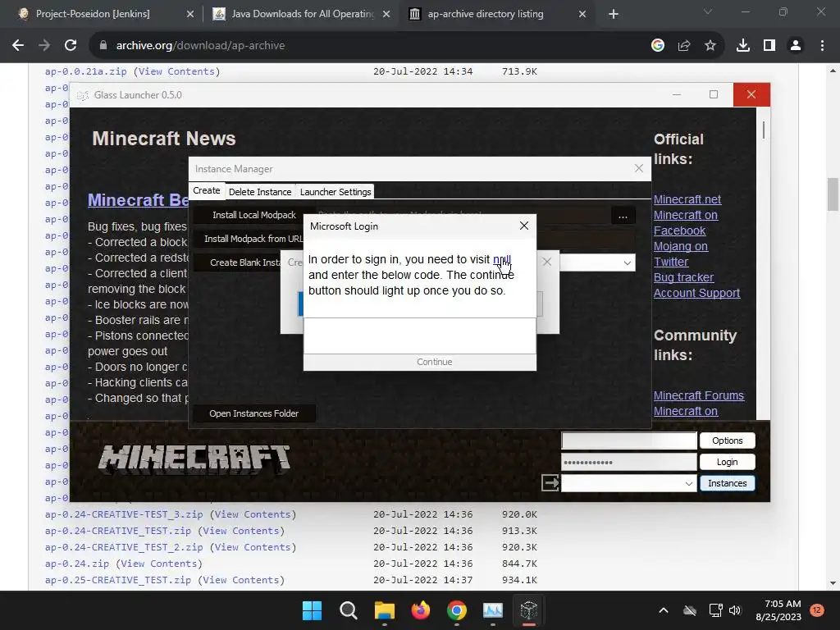View Contents of ap-0.24.zip
840x630 pixels.
pyautogui.click(x=159, y=564)
